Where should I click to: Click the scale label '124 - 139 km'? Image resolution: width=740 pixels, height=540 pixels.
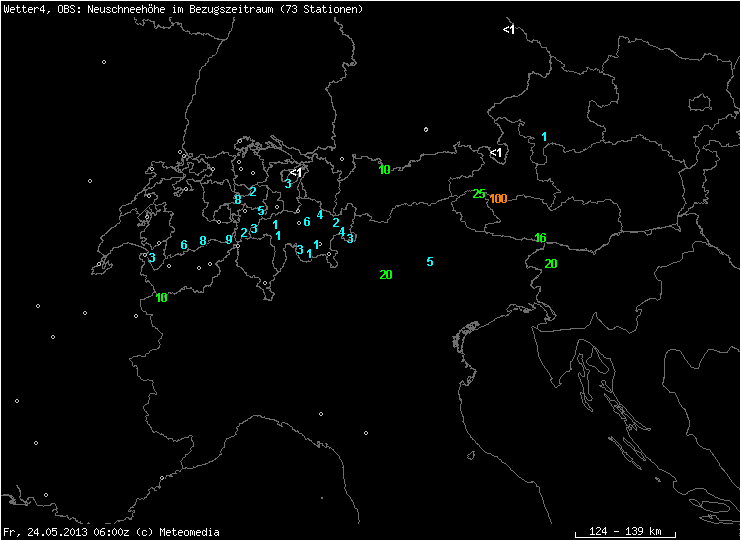tap(625, 532)
